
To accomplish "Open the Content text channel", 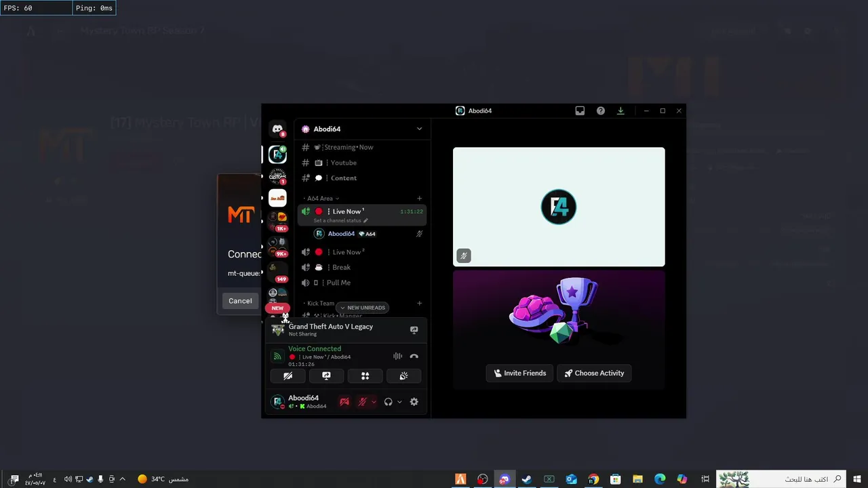I will [x=362, y=178].
